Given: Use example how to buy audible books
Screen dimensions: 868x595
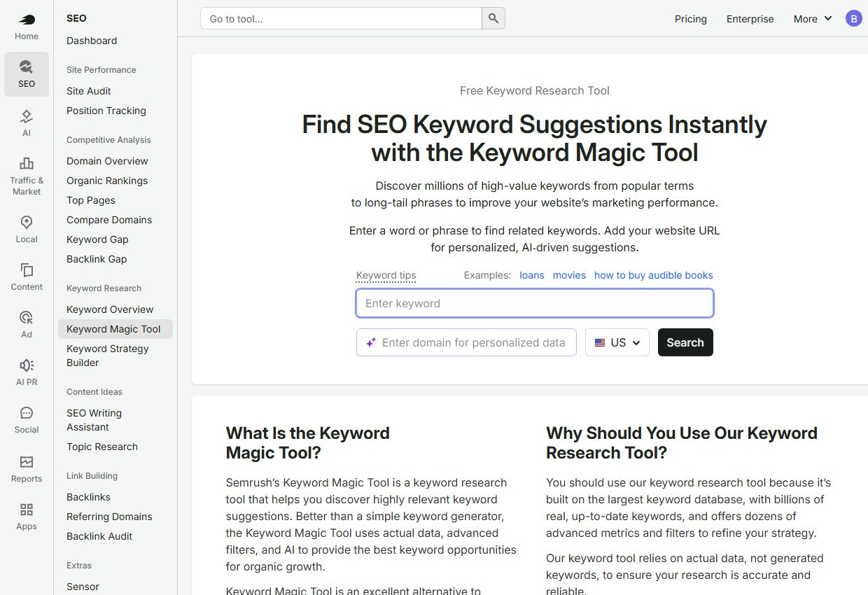Looking at the screenshot, I should click(654, 275).
